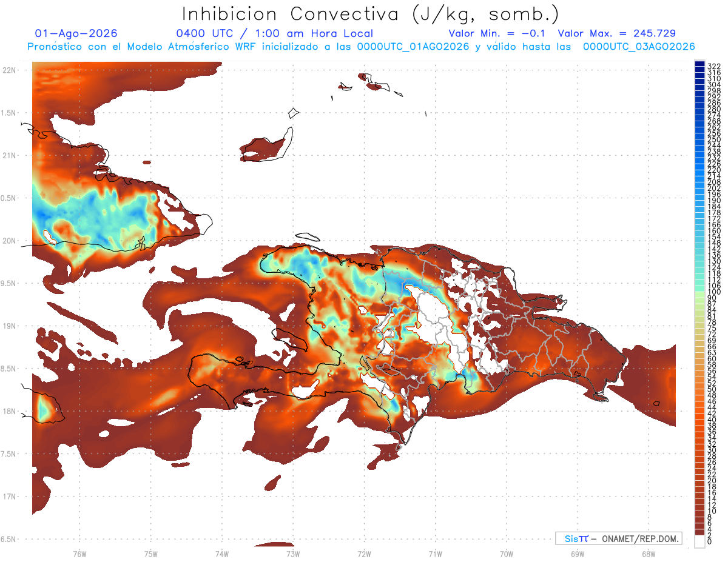Click "0400 UTC / 1:00 am Hora Local"
Image resolution: width=728 pixels, height=562 pixels.
coord(274,33)
